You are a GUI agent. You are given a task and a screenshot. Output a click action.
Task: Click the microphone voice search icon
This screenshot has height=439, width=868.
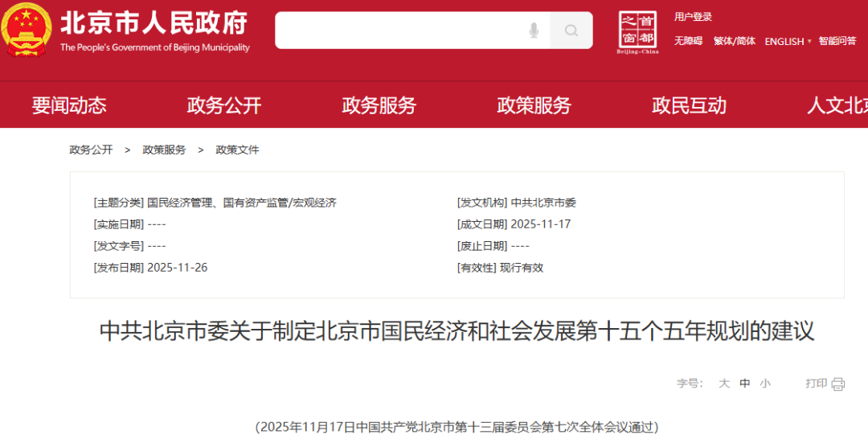(534, 31)
